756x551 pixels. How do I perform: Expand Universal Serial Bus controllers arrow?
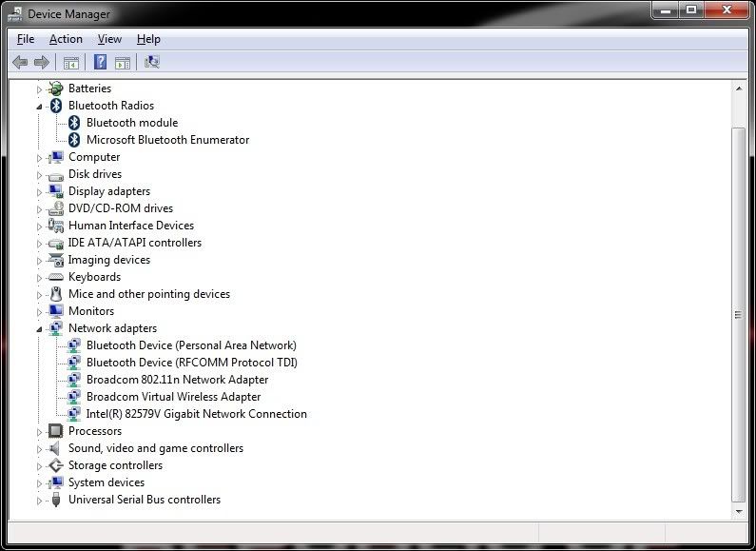(39, 501)
